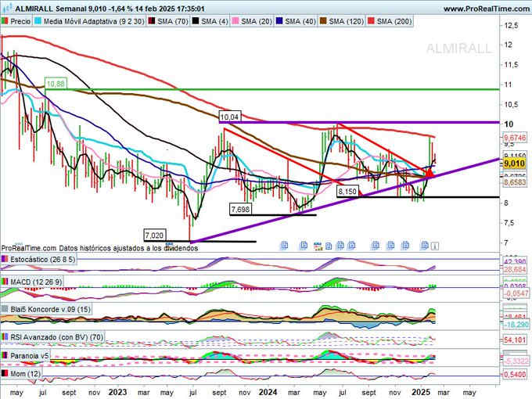Screen dimensions: 532x399
Task: Click the chart icon beside the ALMIRALL title
Action: click(x=8, y=8)
